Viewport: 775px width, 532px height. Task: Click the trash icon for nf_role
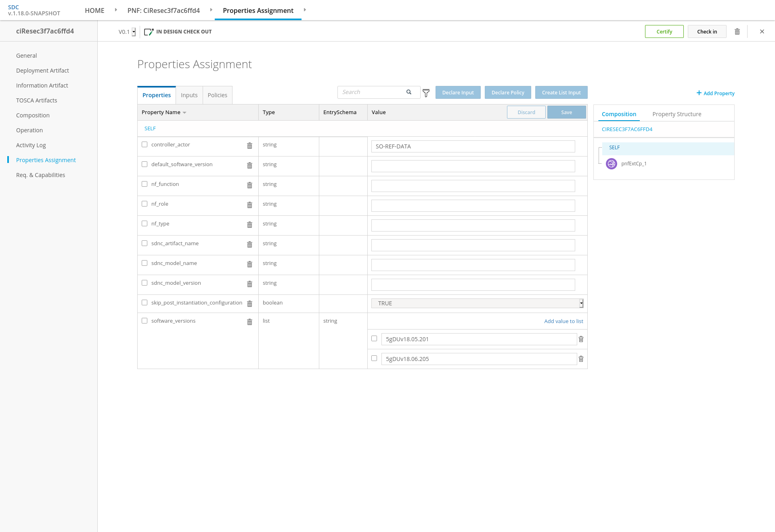coord(249,205)
